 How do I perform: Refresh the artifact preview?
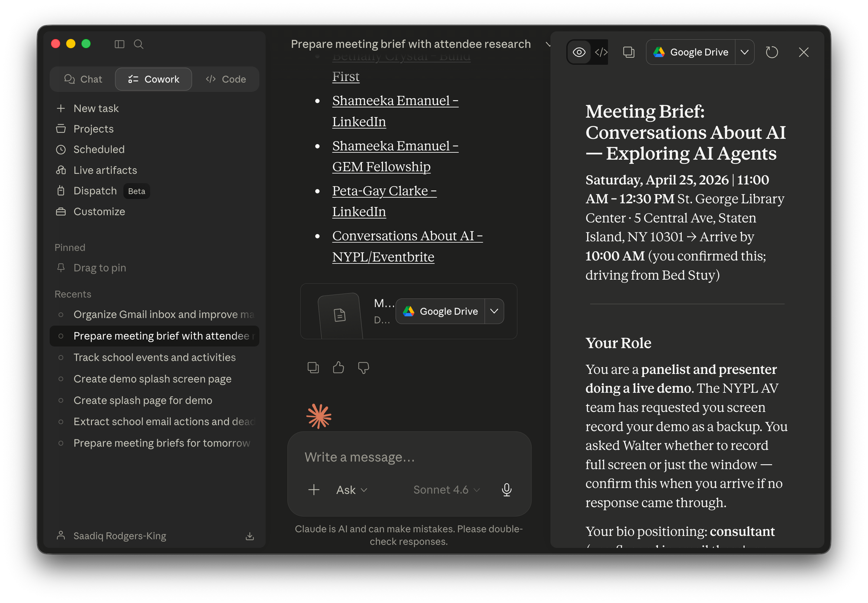pyautogui.click(x=772, y=52)
